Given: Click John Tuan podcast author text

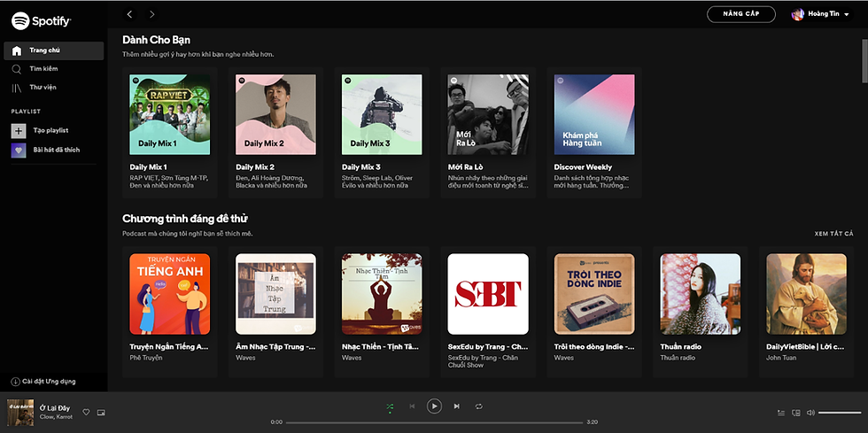Looking at the screenshot, I should click(780, 359).
